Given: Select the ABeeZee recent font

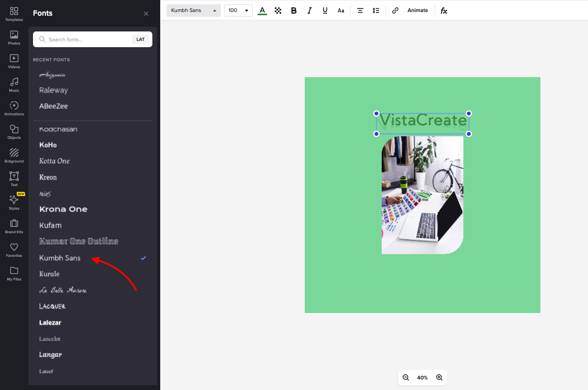Looking at the screenshot, I should click(x=53, y=106).
